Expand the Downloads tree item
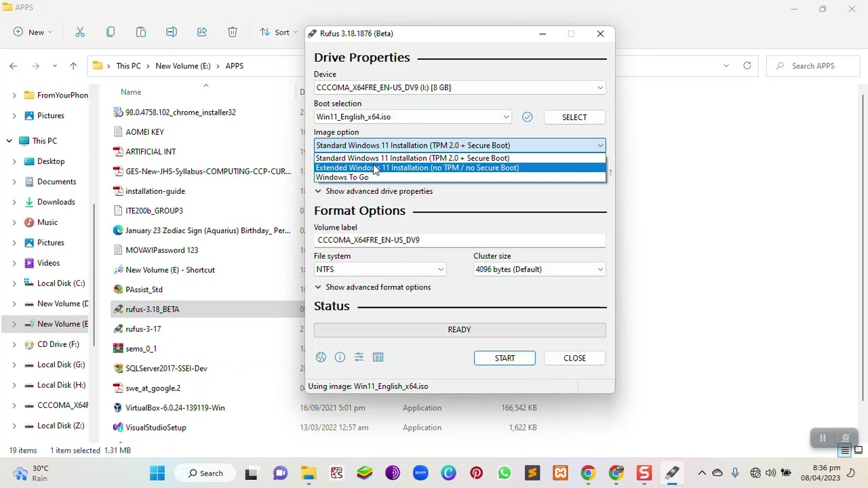The width and height of the screenshot is (868, 488). pyautogui.click(x=14, y=202)
